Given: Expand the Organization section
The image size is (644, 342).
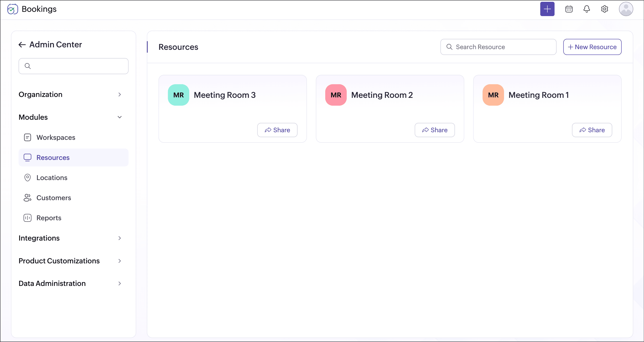Looking at the screenshot, I should 73,95.
